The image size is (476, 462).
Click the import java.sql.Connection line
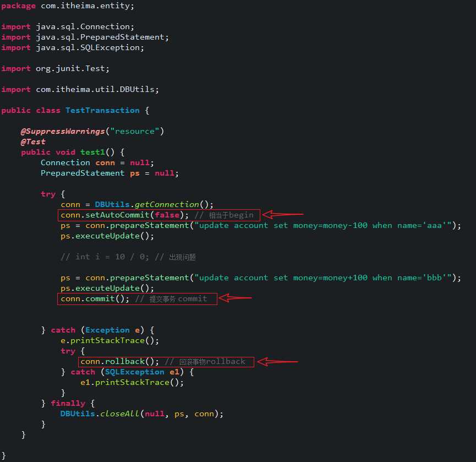(x=68, y=27)
